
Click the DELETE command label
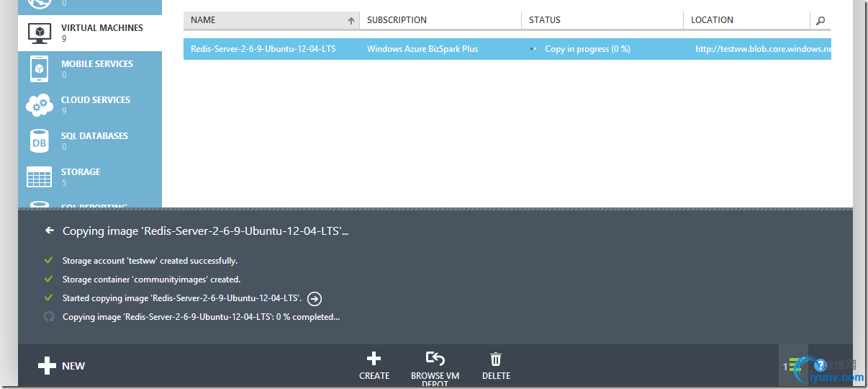coord(496,376)
